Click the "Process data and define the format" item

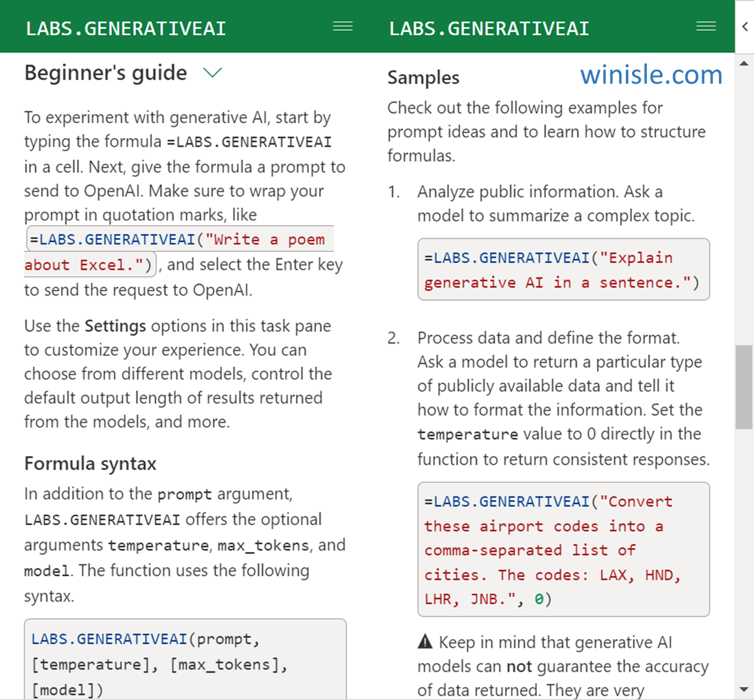563,398
